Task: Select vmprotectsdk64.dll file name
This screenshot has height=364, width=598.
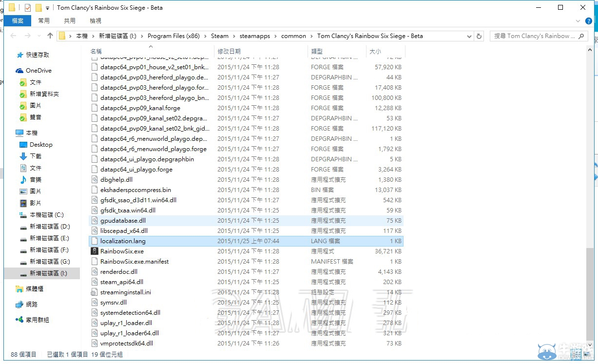Action: [127, 344]
